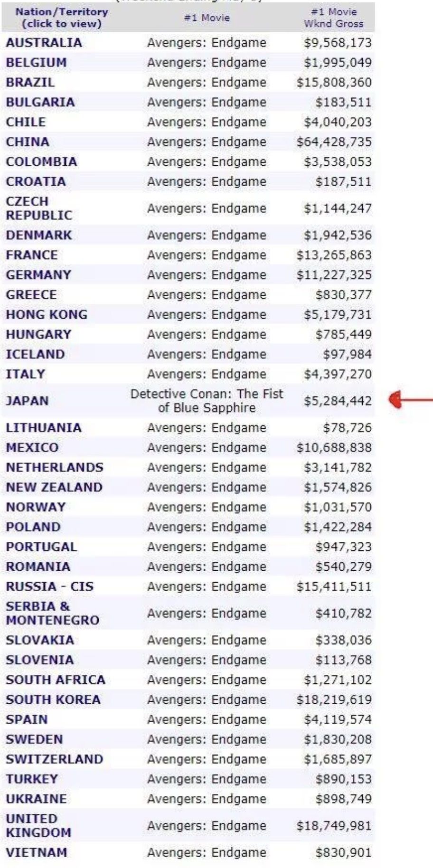Select the HONG KONG link
433x868 pixels.
point(47,314)
